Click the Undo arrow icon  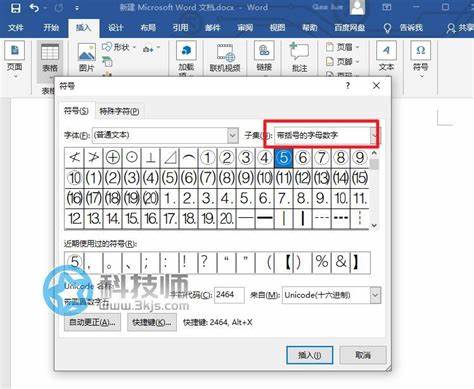tap(35, 7)
